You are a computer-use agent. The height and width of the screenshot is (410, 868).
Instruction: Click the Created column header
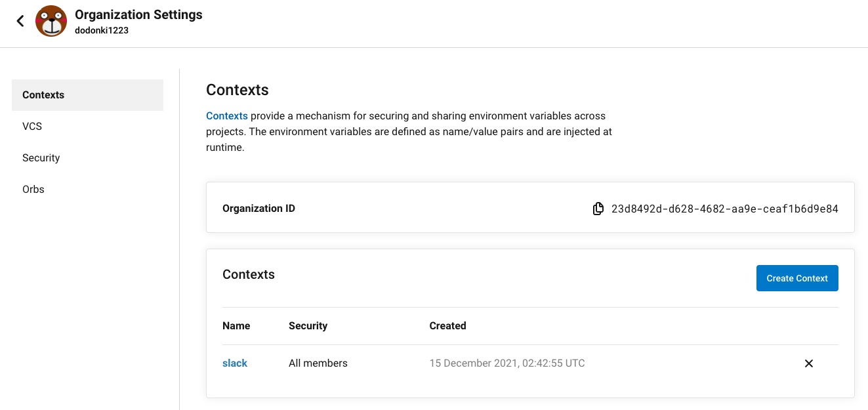click(x=447, y=325)
